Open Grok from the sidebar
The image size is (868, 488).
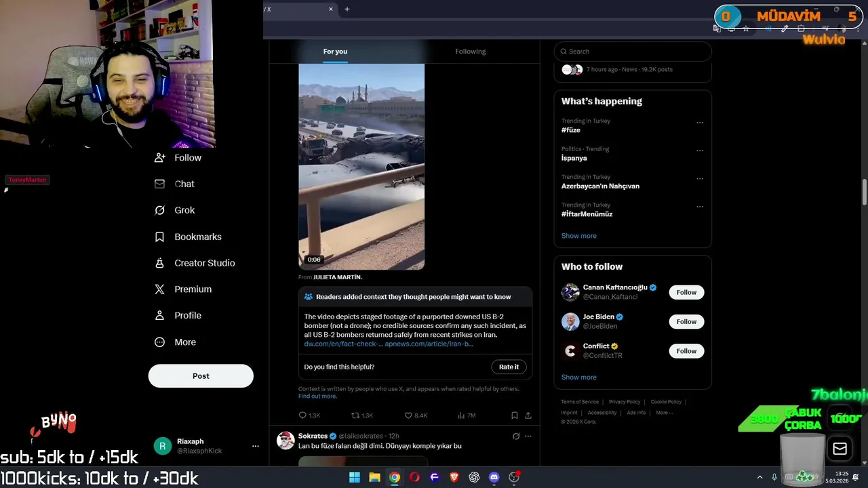click(174, 210)
